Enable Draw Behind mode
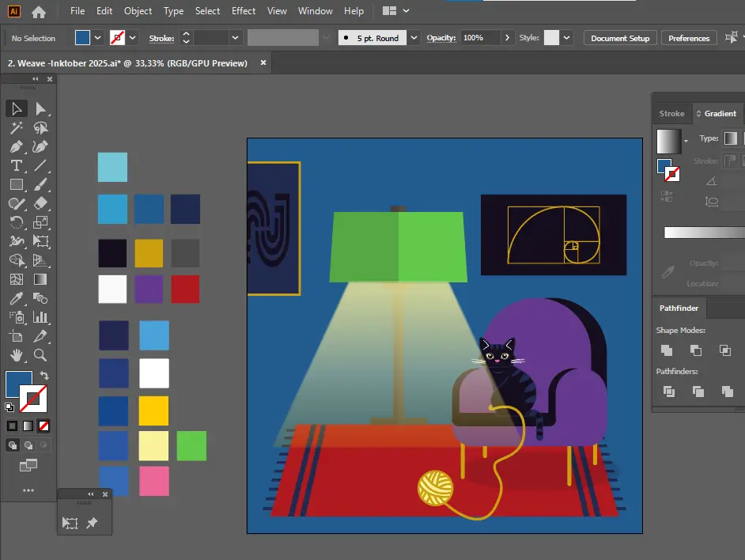This screenshot has height=560, width=745. tap(28, 445)
